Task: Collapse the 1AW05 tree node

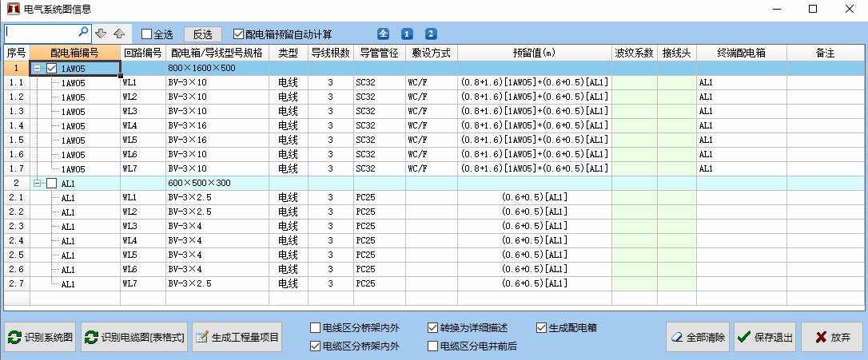Action: [37, 69]
